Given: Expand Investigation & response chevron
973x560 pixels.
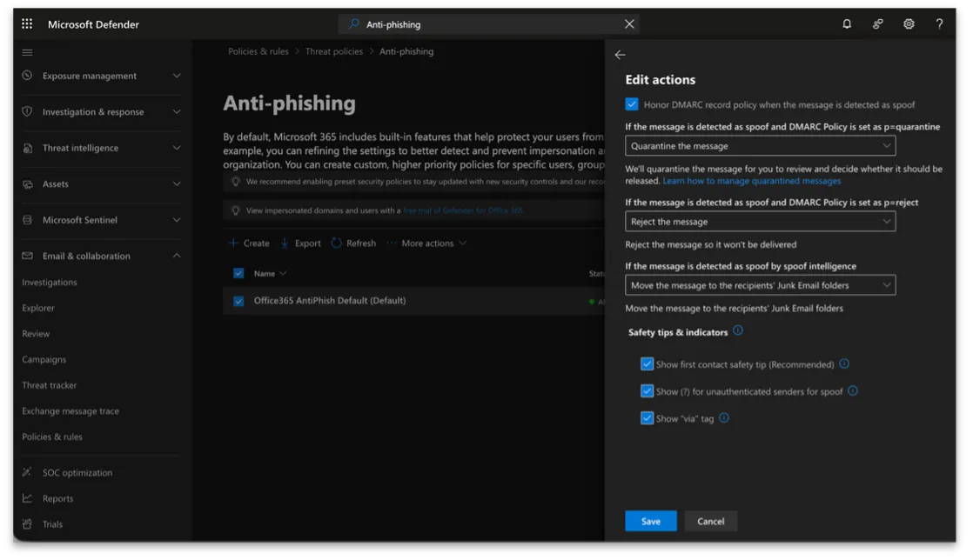Looking at the screenshot, I should [x=177, y=111].
